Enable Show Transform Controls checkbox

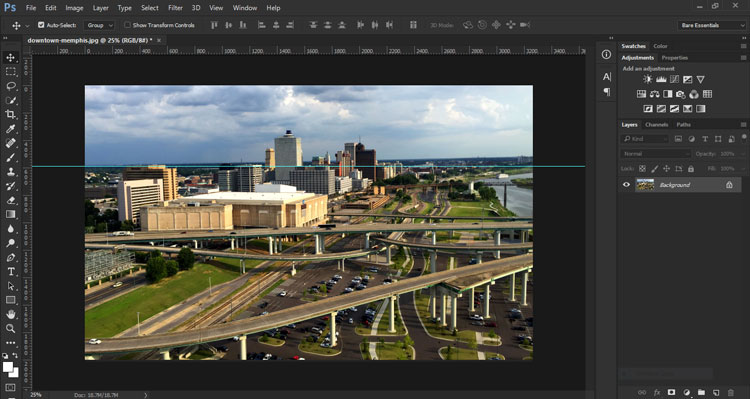(x=127, y=25)
